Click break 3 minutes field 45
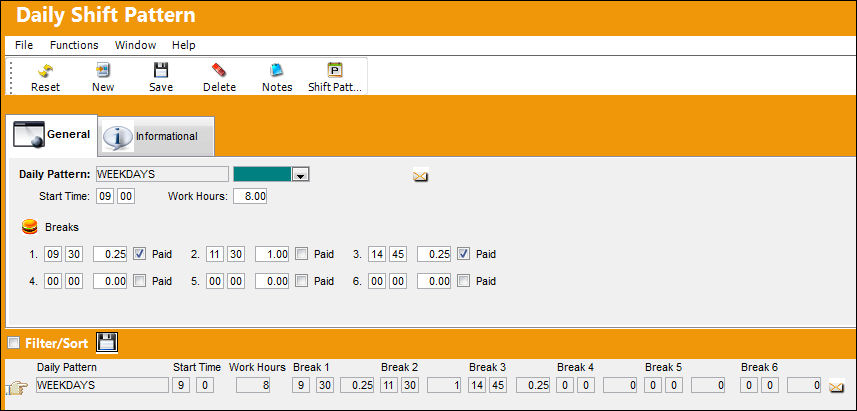Image resolution: width=857 pixels, height=411 pixels. click(397, 254)
